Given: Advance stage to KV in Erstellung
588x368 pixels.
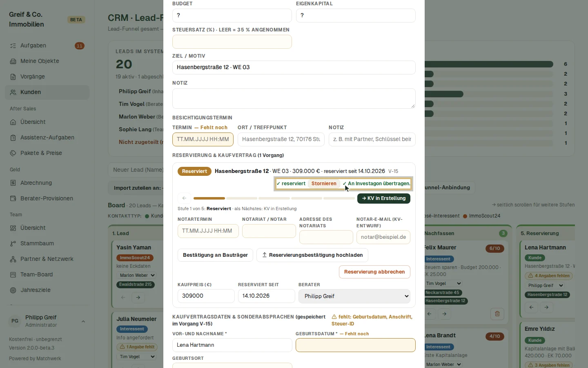Looking at the screenshot, I should [384, 198].
